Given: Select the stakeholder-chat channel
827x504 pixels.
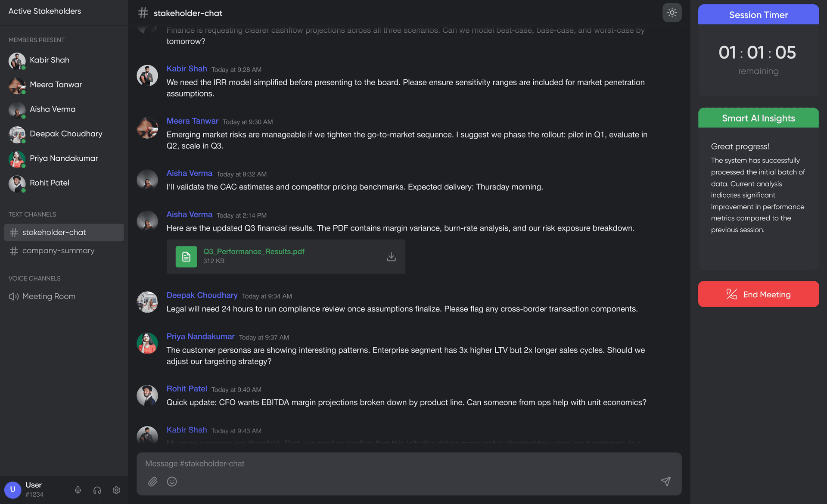Looking at the screenshot, I should point(54,233).
